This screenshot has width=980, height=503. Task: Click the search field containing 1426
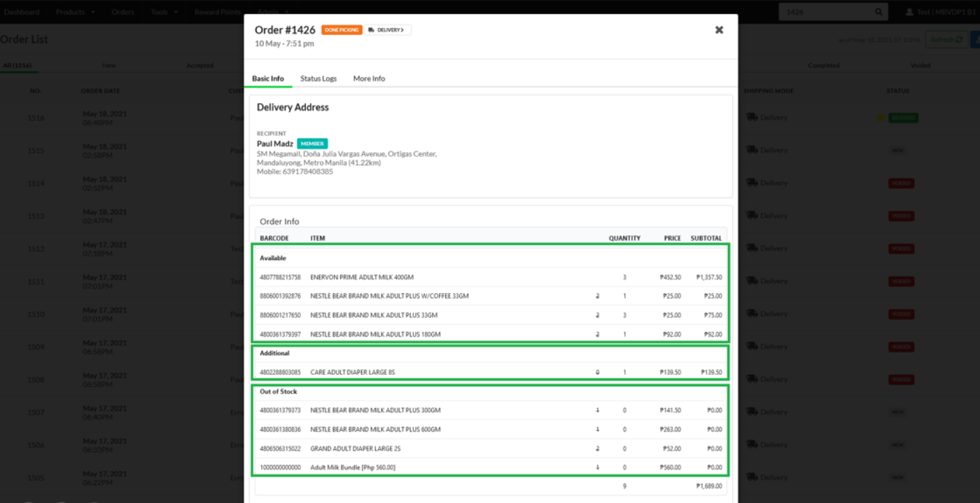coord(826,12)
